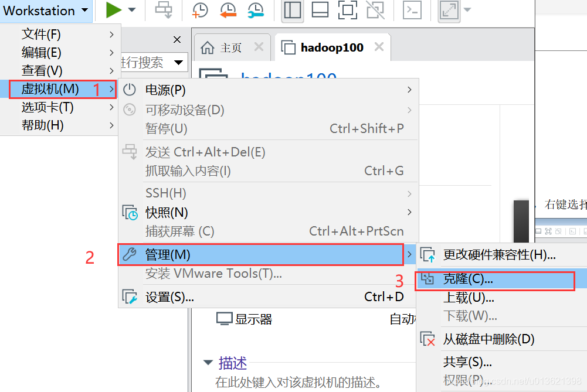Click the settings icon beside 设置(S)
Screen dimensions: 587x392
click(x=130, y=297)
